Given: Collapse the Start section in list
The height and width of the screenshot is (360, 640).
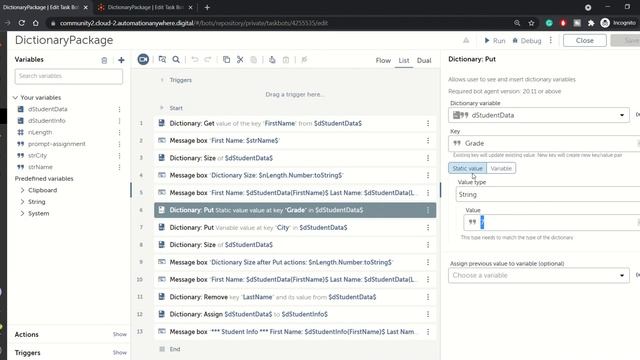Looking at the screenshot, I should [162, 108].
